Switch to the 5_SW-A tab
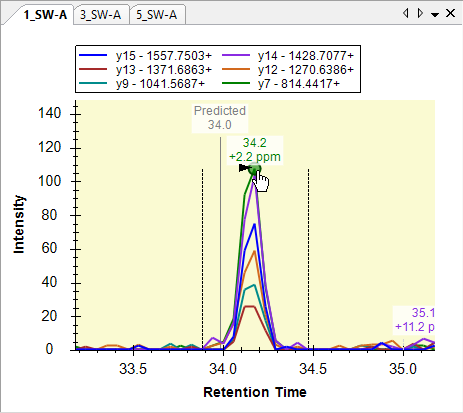463x413 pixels. [x=156, y=15]
